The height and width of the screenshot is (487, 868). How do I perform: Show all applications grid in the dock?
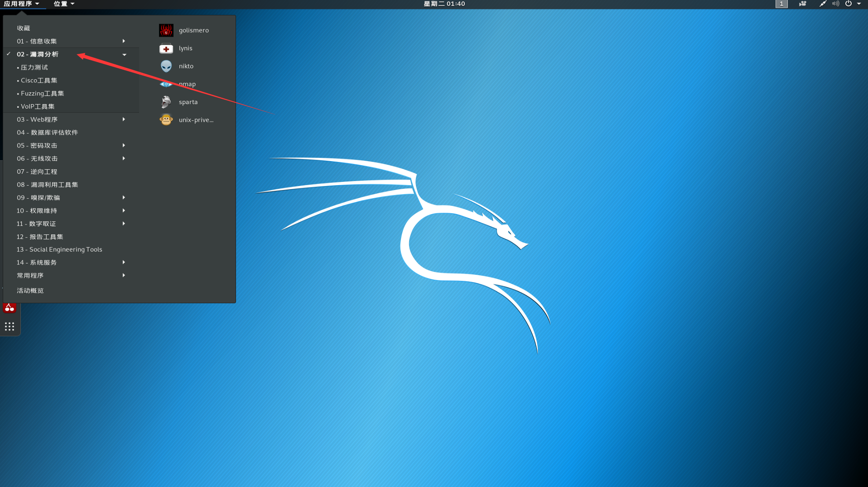10,327
